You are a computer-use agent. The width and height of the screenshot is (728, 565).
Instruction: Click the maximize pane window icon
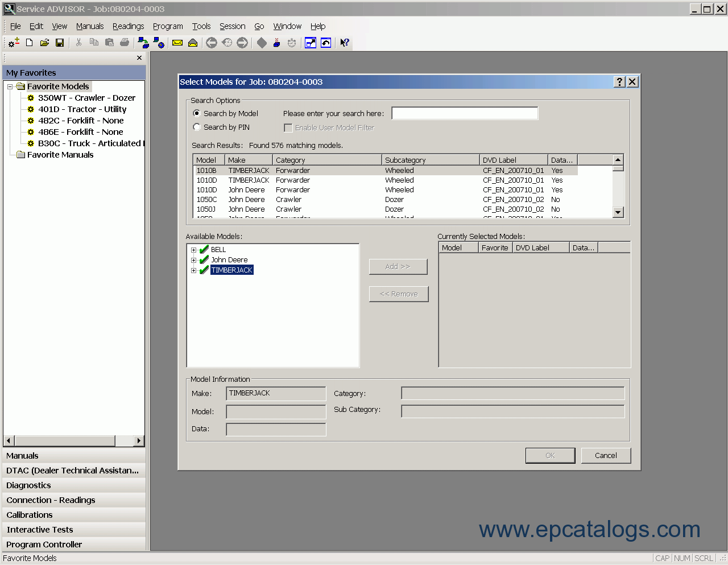pos(311,43)
